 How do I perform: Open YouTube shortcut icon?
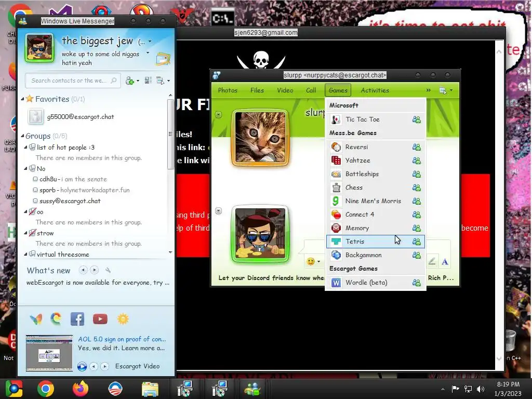pos(100,319)
